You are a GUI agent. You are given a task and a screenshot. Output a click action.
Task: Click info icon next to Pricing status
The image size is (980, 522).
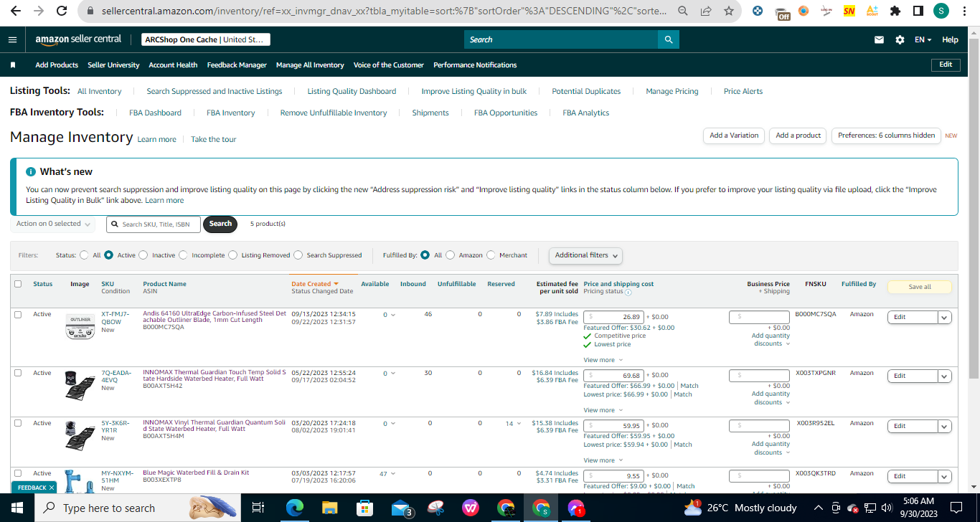tap(628, 292)
